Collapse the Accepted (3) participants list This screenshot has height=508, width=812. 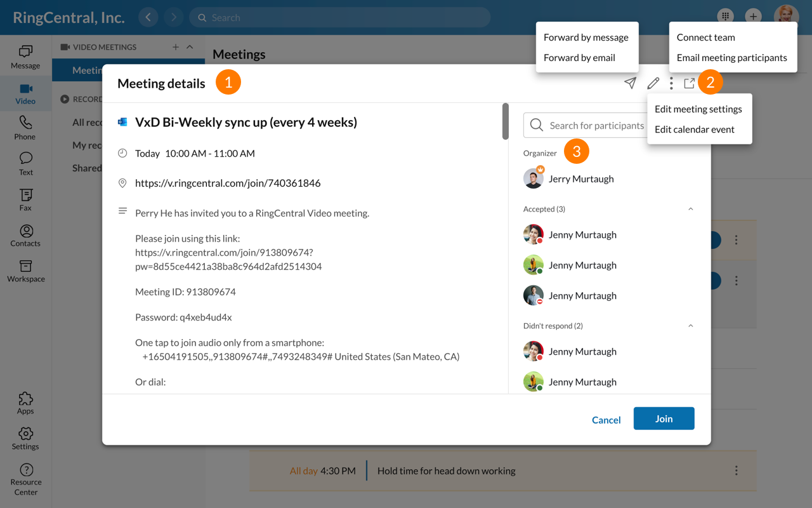(x=691, y=209)
